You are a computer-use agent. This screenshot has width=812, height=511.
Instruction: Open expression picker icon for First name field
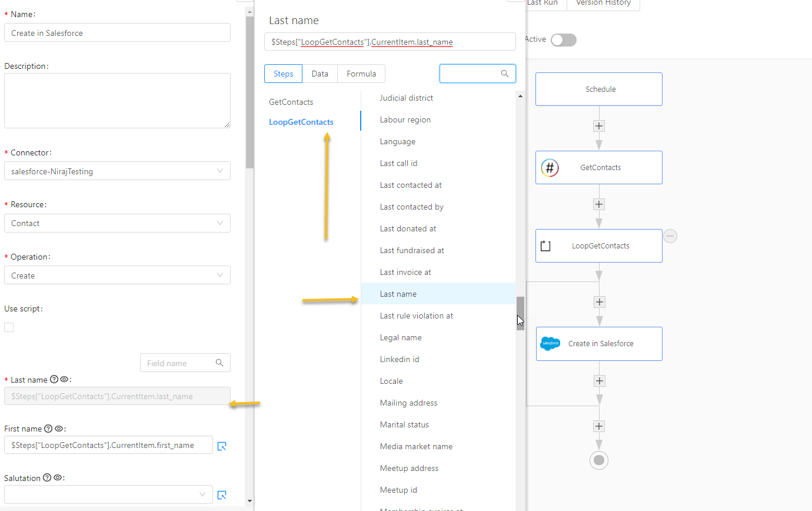tap(222, 446)
